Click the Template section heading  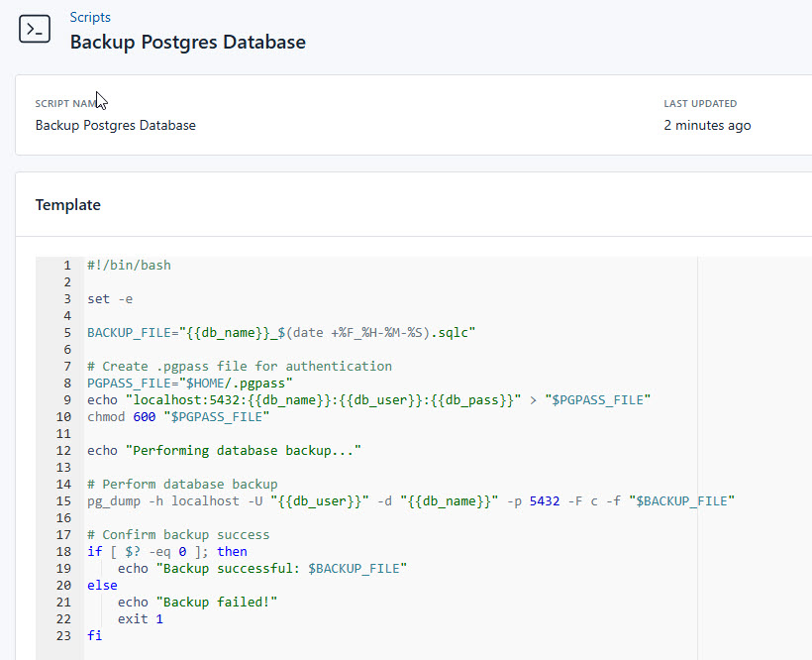pos(67,204)
